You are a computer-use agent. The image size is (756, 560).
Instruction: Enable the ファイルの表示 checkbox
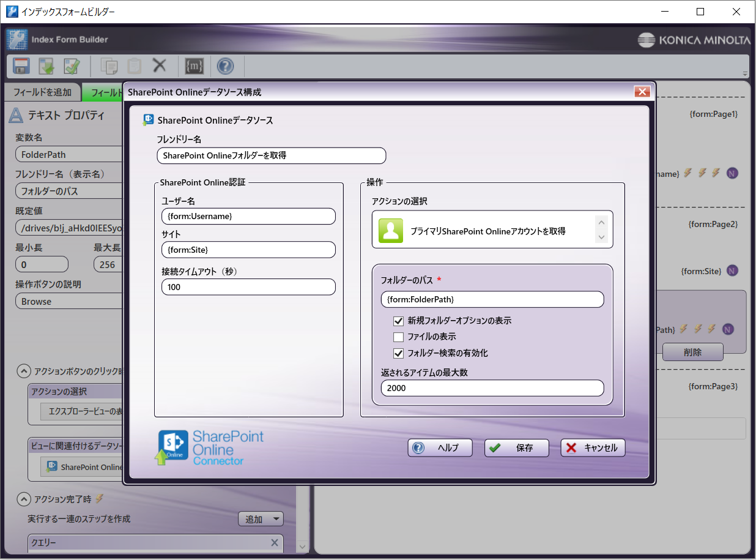point(399,337)
